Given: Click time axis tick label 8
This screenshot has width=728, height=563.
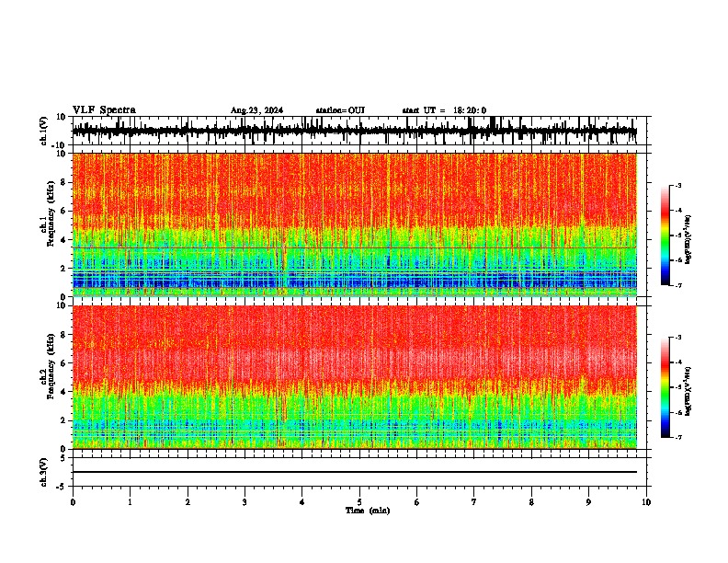Looking at the screenshot, I should pyautogui.click(x=531, y=502).
